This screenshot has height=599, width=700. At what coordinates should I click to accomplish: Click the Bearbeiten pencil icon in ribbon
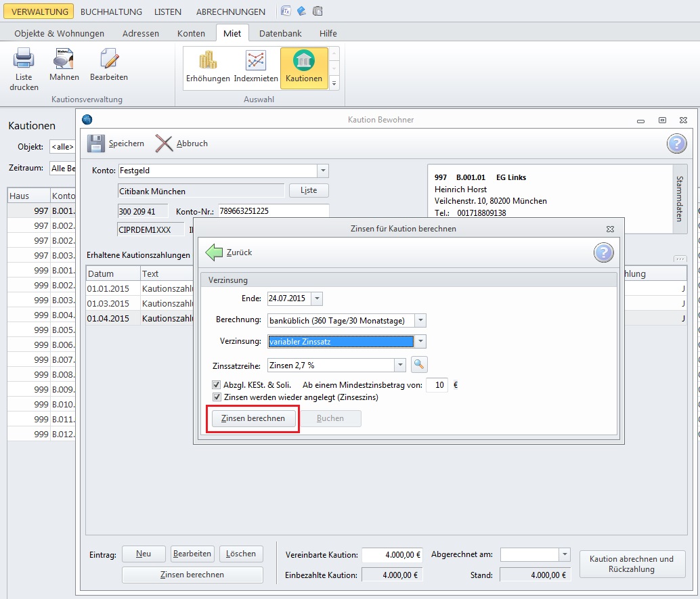click(x=109, y=60)
